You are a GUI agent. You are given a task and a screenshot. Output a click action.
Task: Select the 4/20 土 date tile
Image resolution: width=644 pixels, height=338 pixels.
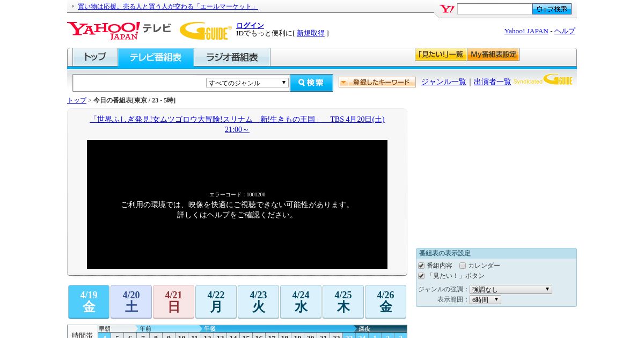pyautogui.click(x=131, y=302)
